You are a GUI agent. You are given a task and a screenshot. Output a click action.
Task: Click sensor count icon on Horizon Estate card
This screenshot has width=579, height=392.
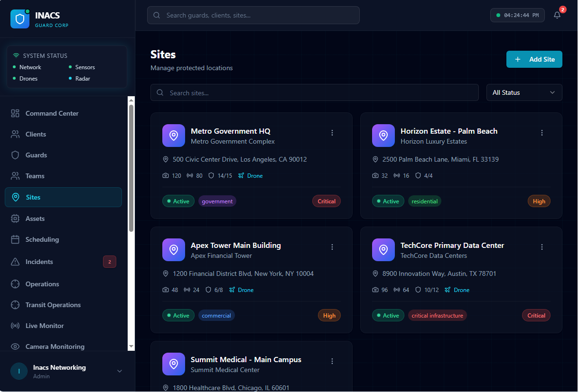tap(397, 176)
